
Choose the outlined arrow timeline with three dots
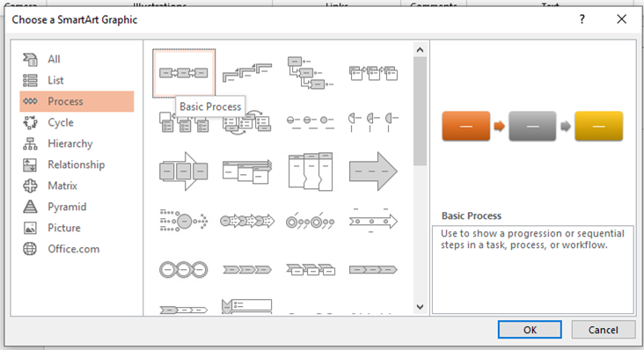(373, 221)
